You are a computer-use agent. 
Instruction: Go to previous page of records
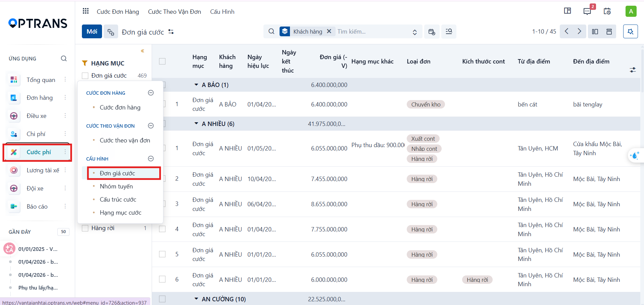tap(566, 32)
